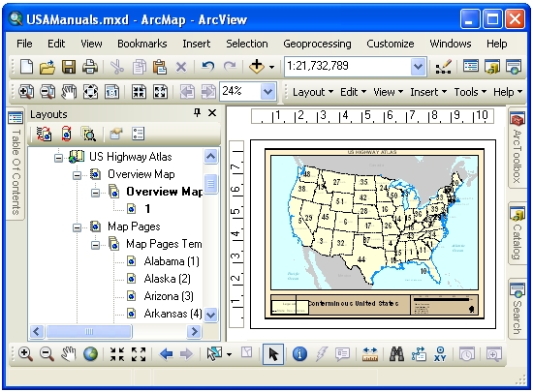Open the Catalog side tab

click(x=517, y=233)
